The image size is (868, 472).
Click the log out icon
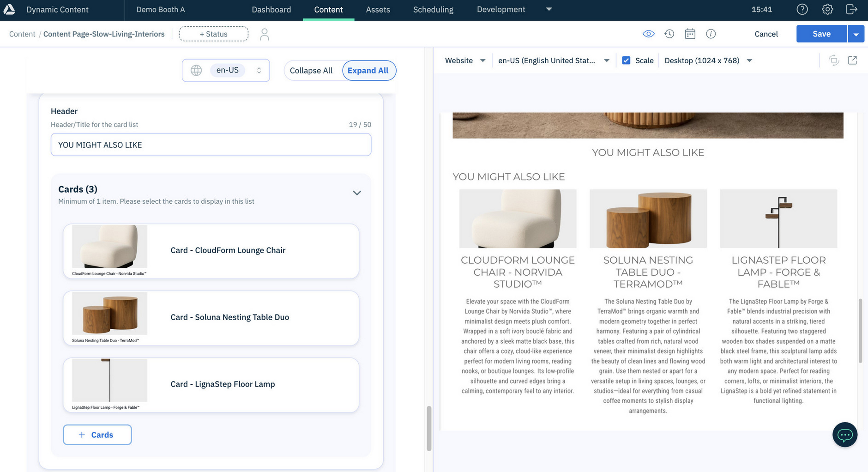point(852,9)
